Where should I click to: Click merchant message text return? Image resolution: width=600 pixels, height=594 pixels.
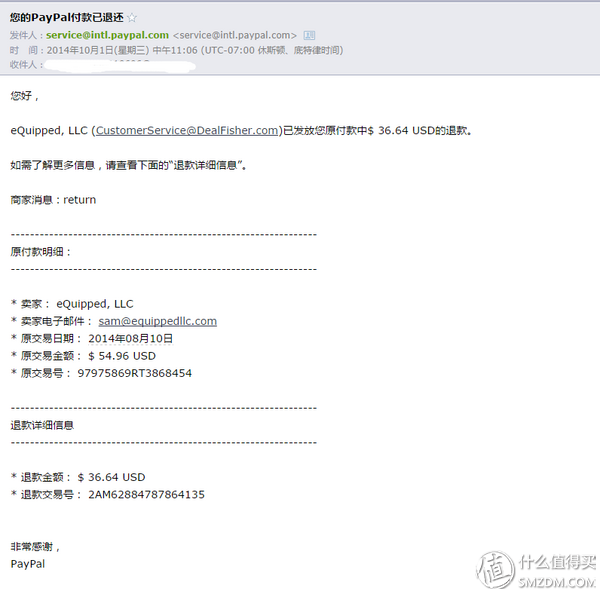point(80,200)
